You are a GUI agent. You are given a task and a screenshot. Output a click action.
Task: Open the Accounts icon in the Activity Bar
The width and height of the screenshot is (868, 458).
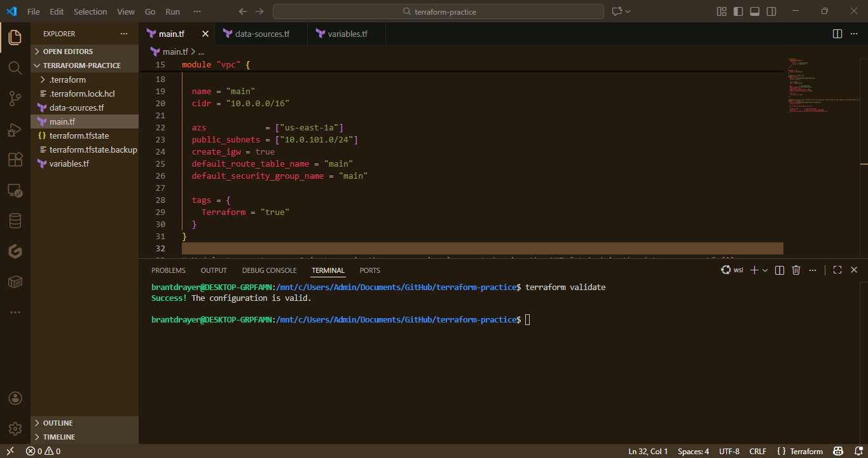tap(15, 398)
